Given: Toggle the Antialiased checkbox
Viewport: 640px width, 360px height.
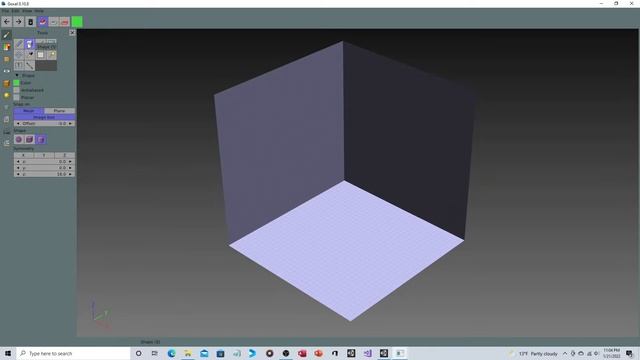Looking at the screenshot, I should pyautogui.click(x=16, y=90).
